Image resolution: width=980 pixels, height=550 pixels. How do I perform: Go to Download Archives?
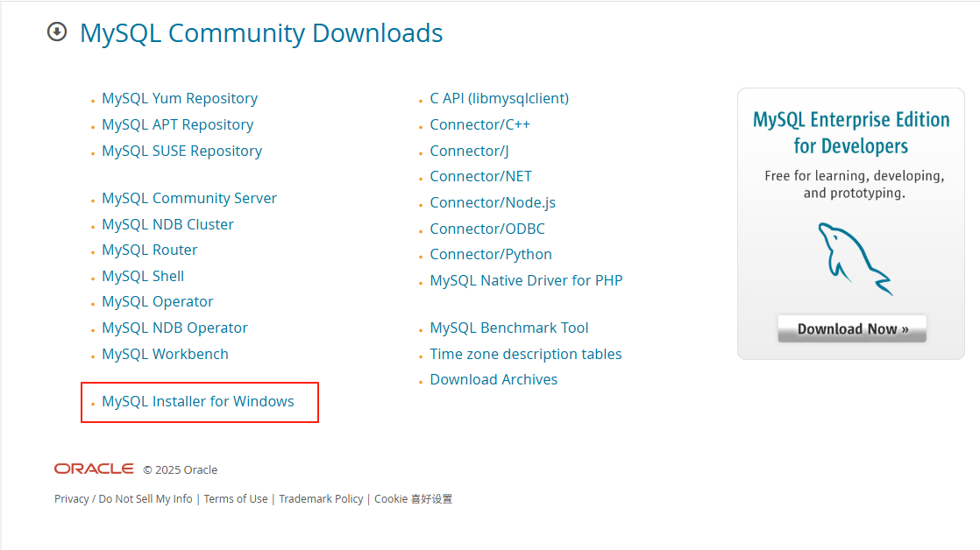coord(494,379)
